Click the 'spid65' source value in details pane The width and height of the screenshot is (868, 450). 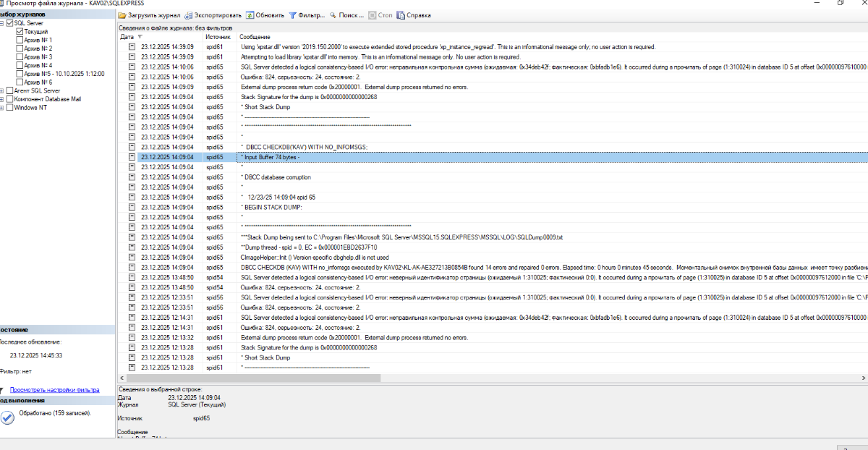pyautogui.click(x=201, y=418)
